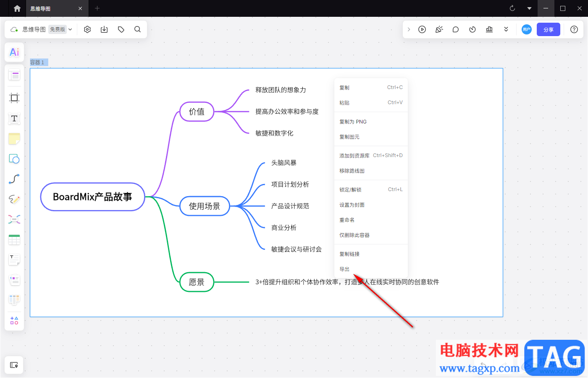588x378 pixels.
Task: Select 仅删除此容器 menu entry
Action: pos(371,235)
